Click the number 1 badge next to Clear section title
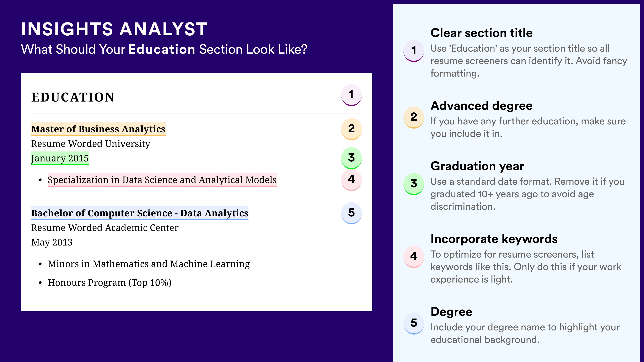This screenshot has height=362, width=644. point(414,51)
